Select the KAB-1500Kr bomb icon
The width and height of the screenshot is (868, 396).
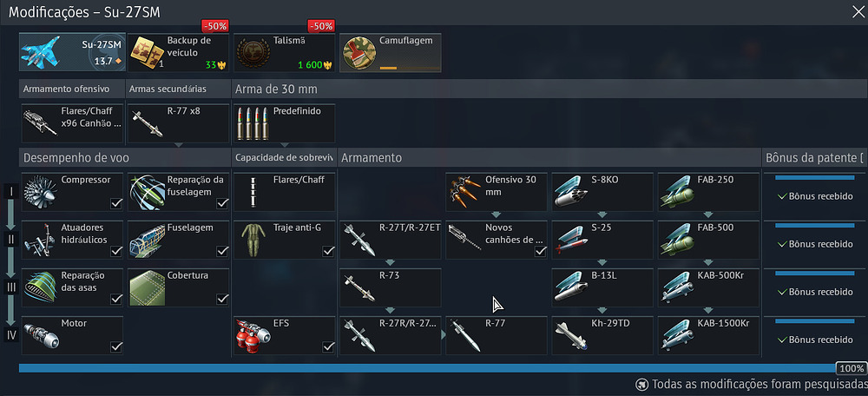[x=677, y=335]
